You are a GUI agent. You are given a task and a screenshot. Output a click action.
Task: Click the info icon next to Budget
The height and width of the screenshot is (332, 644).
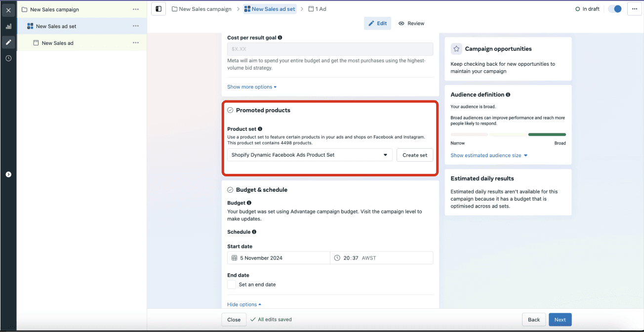[249, 203]
